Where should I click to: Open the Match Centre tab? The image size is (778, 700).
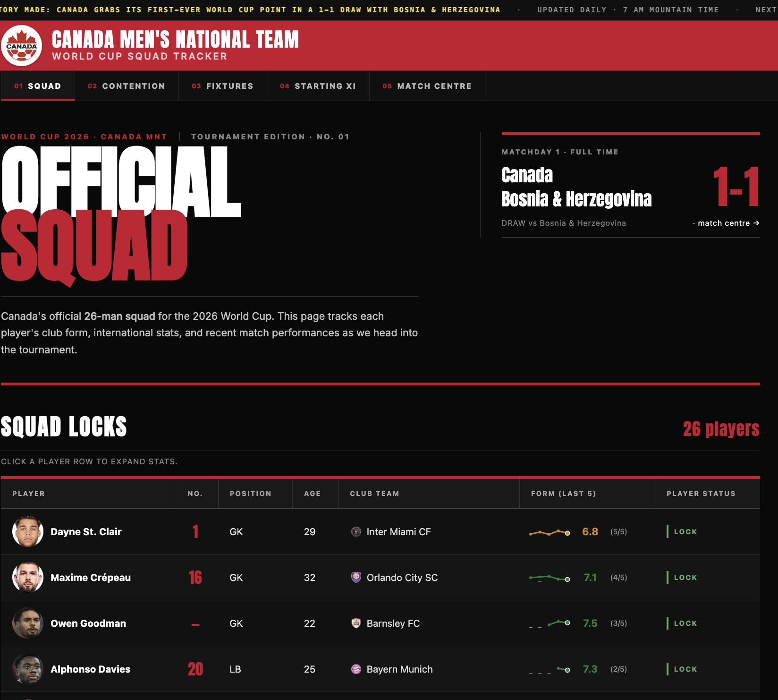click(x=427, y=86)
